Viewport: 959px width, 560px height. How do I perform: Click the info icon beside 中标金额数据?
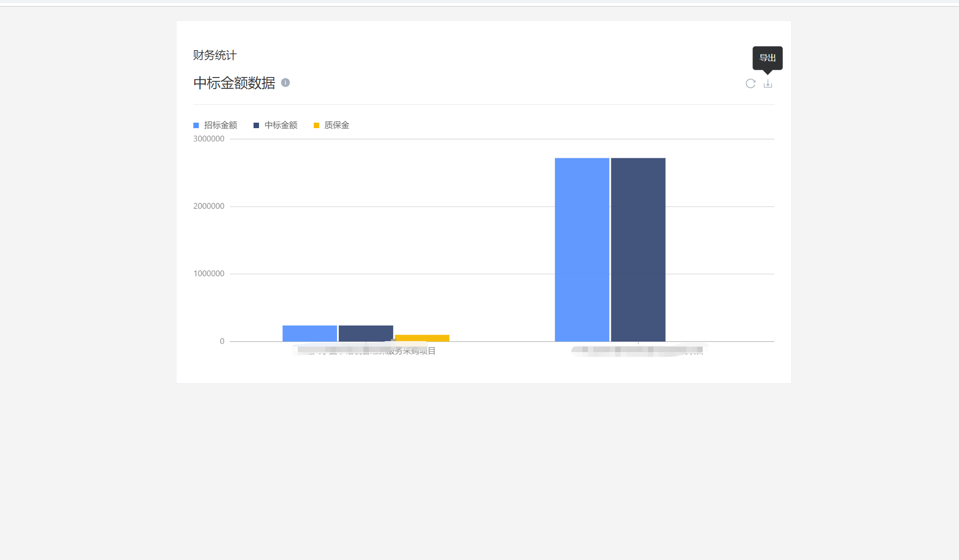click(x=285, y=83)
